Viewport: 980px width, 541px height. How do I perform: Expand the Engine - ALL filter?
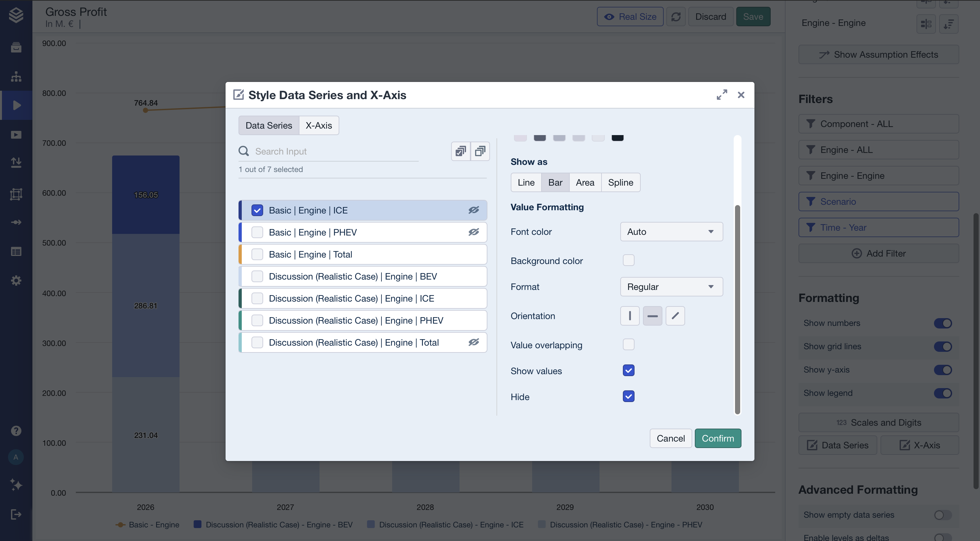click(879, 149)
